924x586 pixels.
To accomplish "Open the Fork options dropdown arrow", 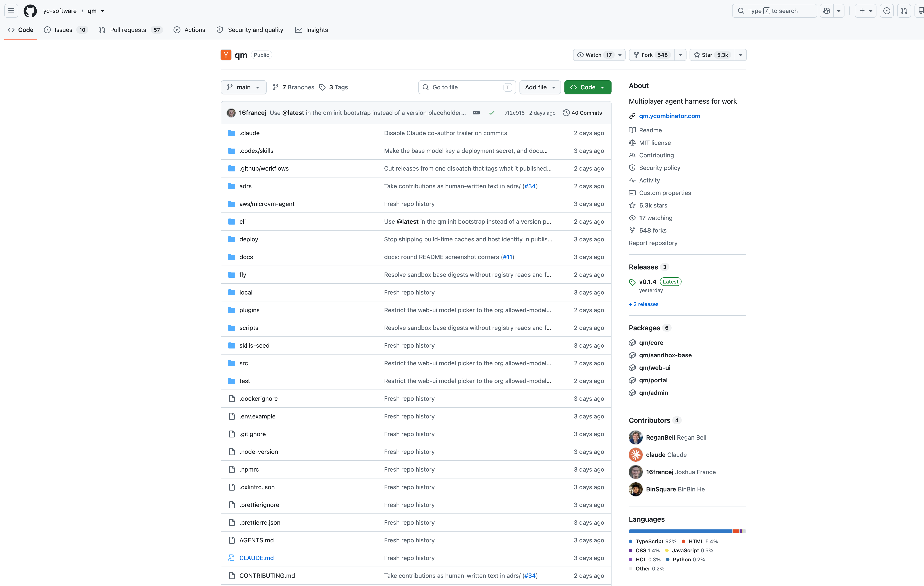I will [680, 55].
